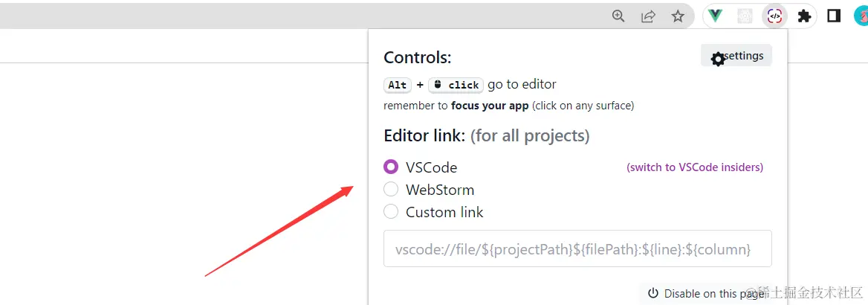
Task: Click the zoom magnifier icon in address bar
Action: (618, 16)
